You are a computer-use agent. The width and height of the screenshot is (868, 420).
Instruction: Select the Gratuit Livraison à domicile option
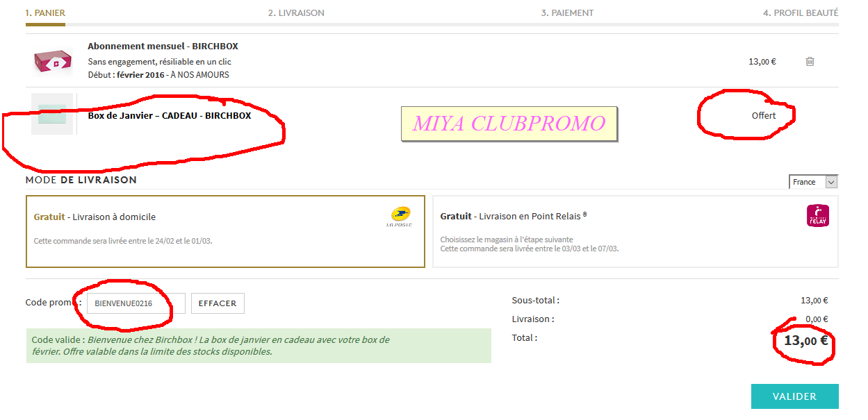(x=225, y=231)
